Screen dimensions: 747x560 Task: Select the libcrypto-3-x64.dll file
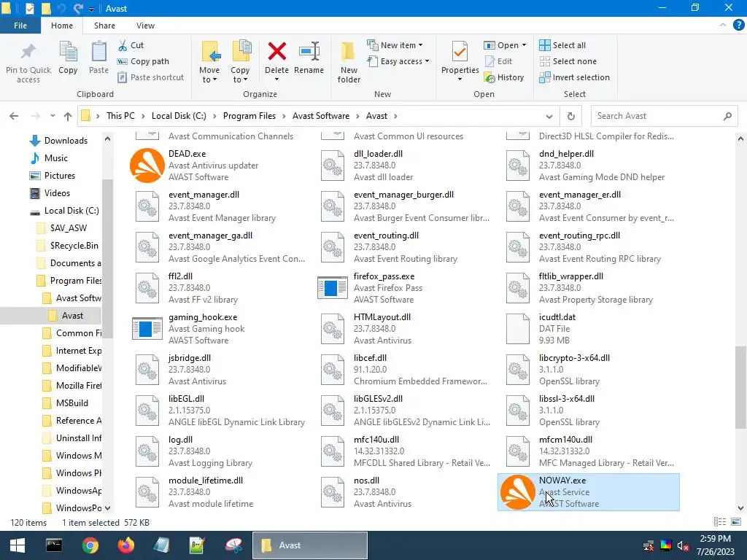coord(589,370)
